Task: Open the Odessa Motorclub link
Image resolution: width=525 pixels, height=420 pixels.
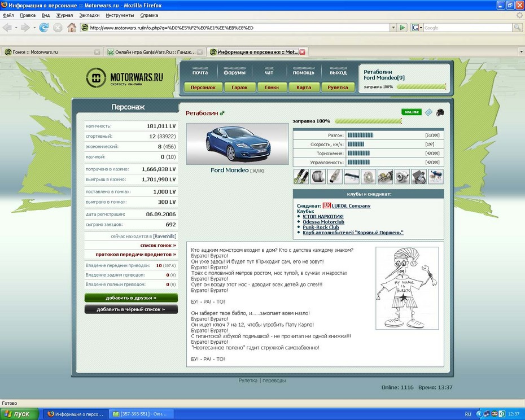Action: point(323,222)
